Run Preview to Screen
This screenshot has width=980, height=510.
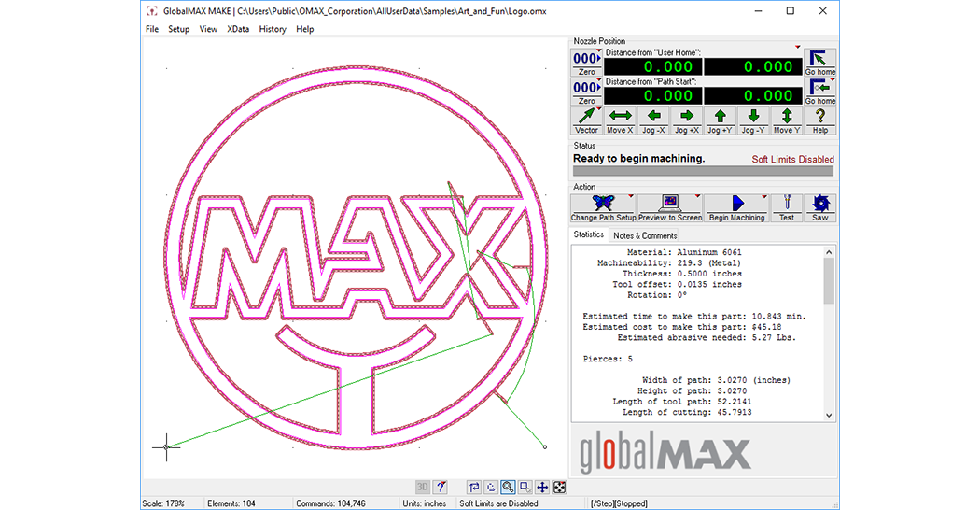(670, 207)
